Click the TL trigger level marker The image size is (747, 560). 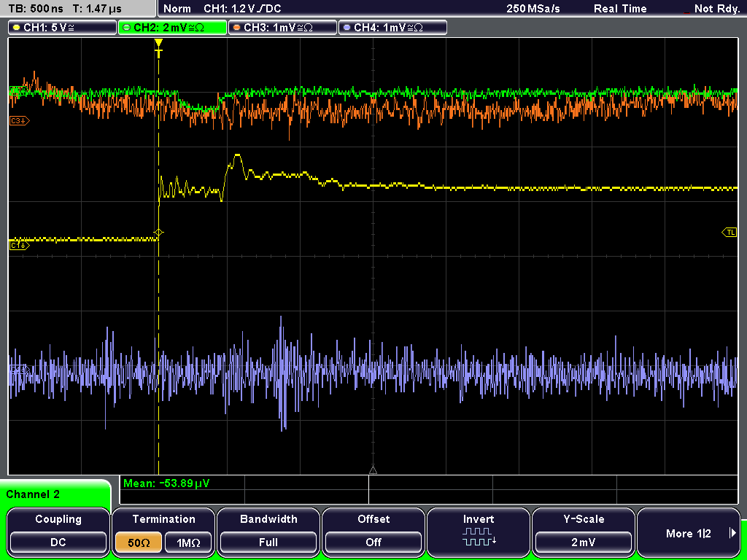729,232
